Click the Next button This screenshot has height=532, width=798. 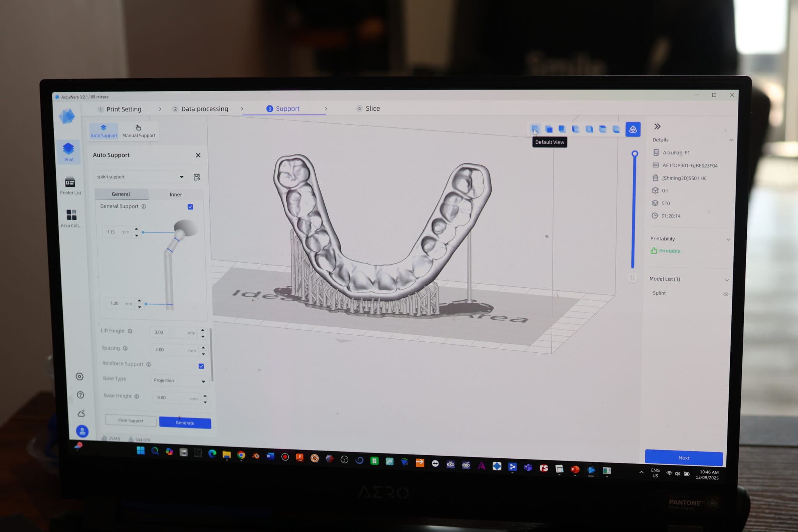coord(684,458)
